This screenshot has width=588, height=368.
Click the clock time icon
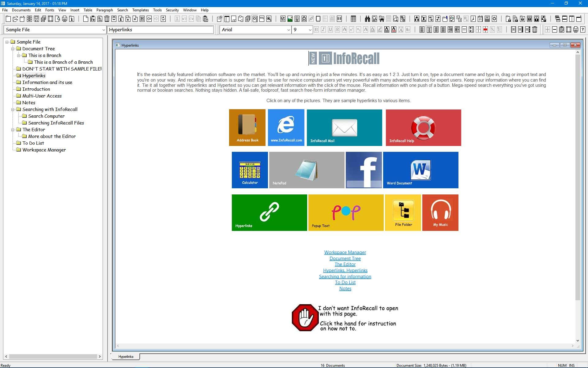tap(473, 19)
